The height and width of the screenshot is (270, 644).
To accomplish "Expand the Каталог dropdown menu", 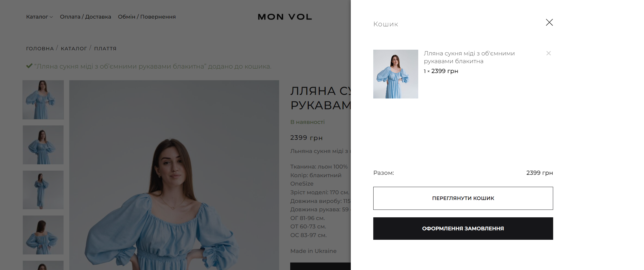I will [39, 17].
